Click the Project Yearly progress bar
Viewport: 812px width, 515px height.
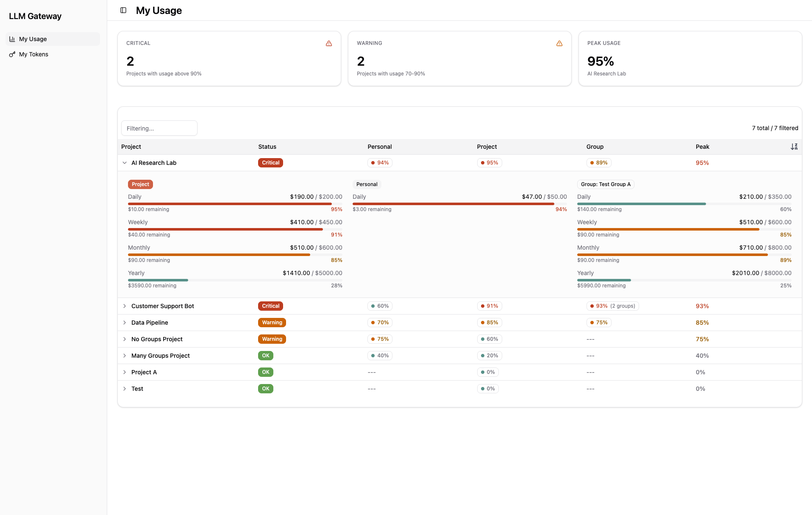[235, 280]
